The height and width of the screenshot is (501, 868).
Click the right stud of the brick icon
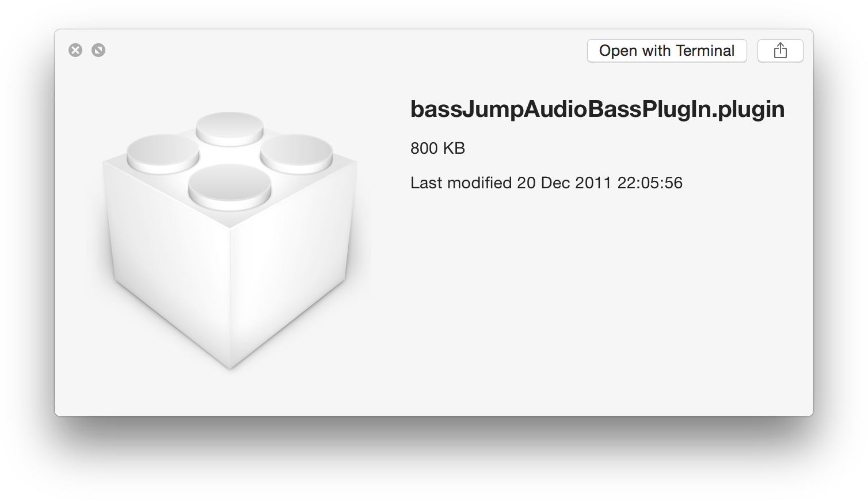click(296, 153)
